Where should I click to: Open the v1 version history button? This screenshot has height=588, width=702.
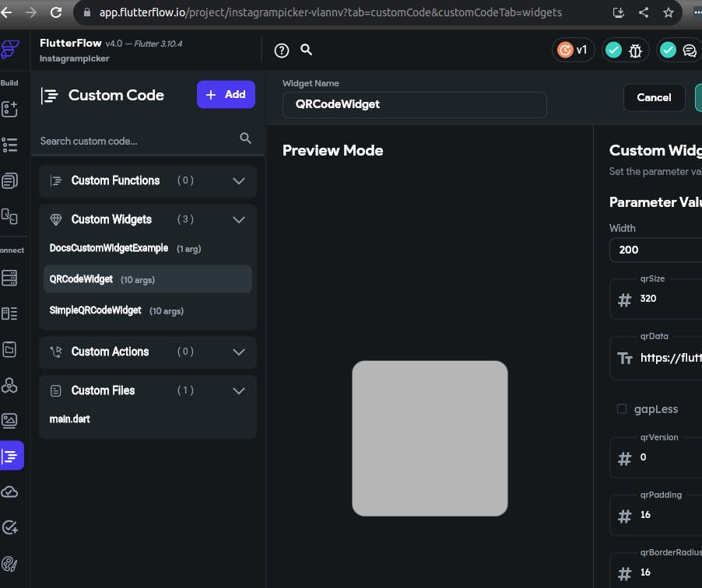(x=574, y=51)
